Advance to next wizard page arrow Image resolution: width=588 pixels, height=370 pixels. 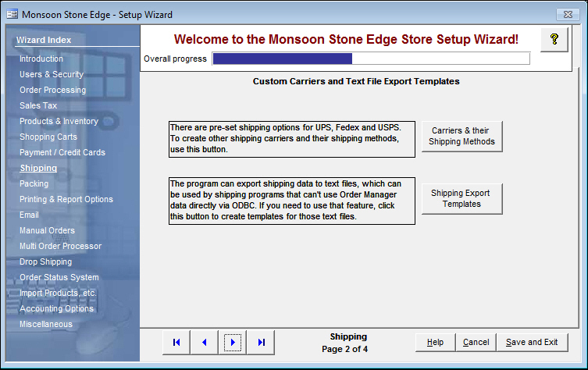click(233, 342)
